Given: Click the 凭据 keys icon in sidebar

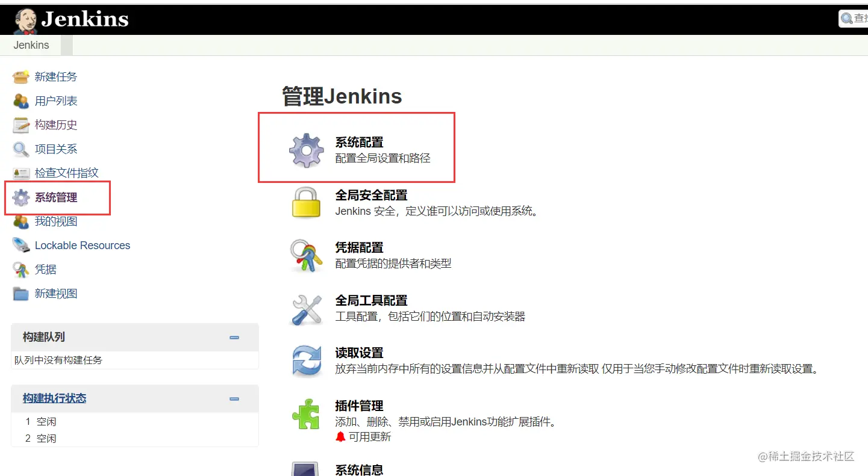Looking at the screenshot, I should [x=21, y=270].
